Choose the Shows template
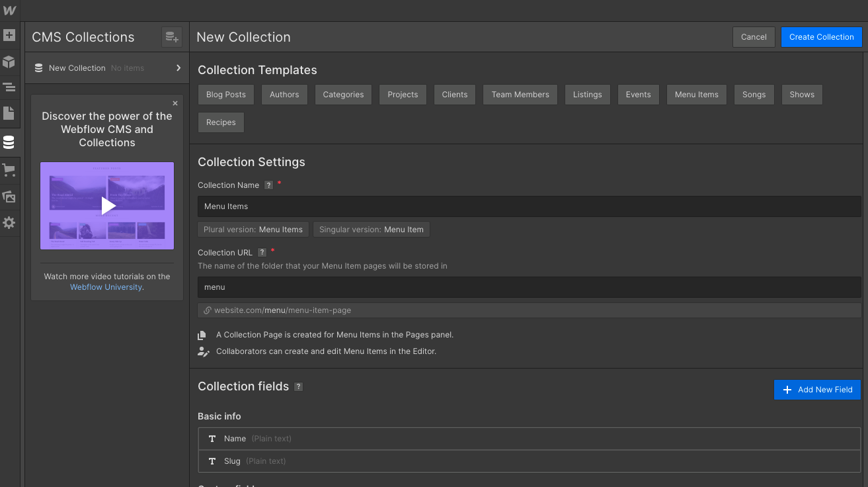Screen dimensions: 868x487 (802, 95)
